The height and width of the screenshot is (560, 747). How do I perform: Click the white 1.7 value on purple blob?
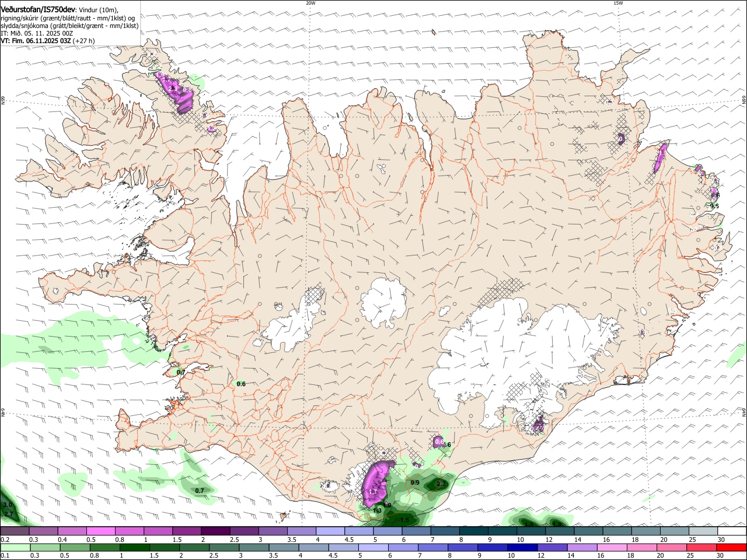coord(373,492)
